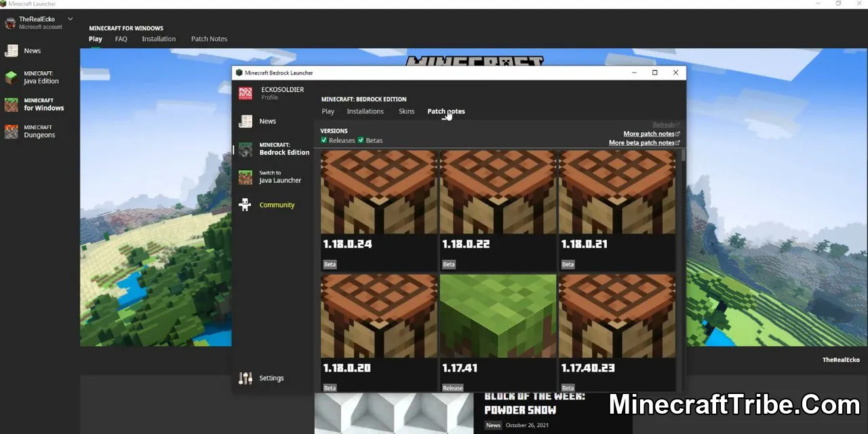Click the Beta tag under 1.18.0.22

(449, 264)
